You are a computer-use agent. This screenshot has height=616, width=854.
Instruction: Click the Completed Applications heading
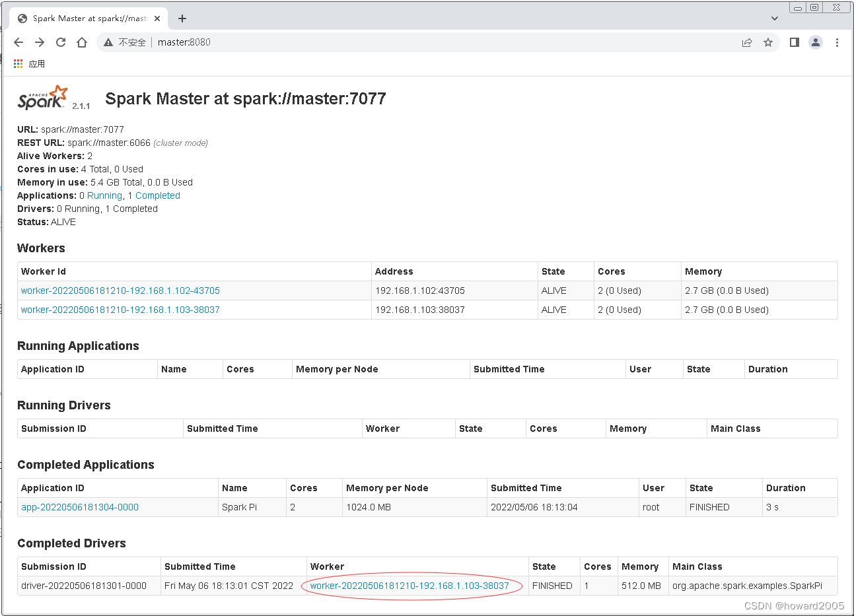point(86,465)
